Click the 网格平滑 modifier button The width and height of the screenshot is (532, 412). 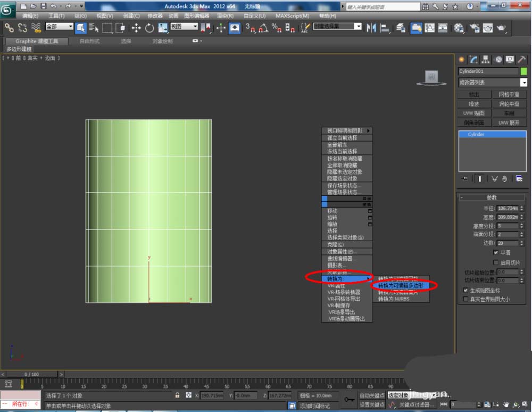[x=509, y=95]
